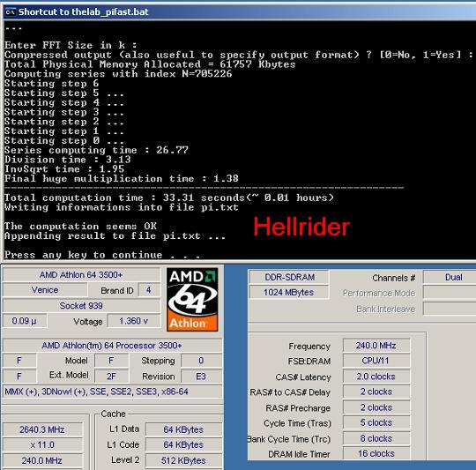Click the L1 Data cache '64 KBytes' value

click(183, 429)
